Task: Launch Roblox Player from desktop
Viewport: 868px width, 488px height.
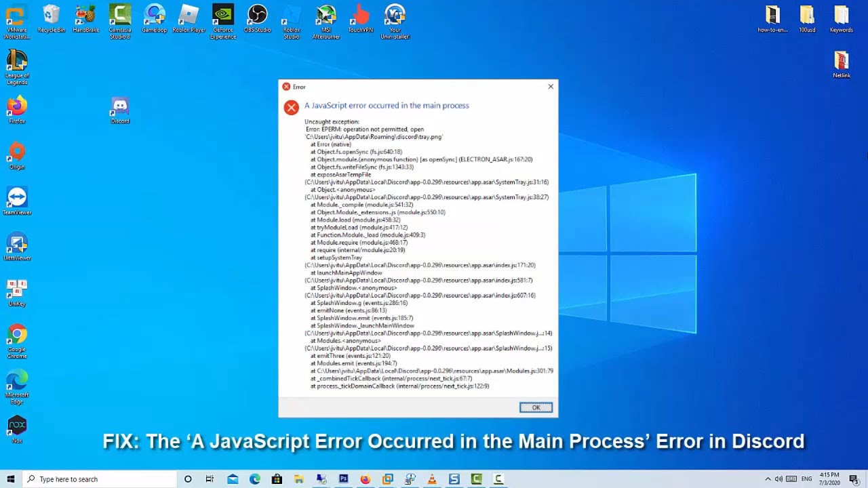Action: 189,19
